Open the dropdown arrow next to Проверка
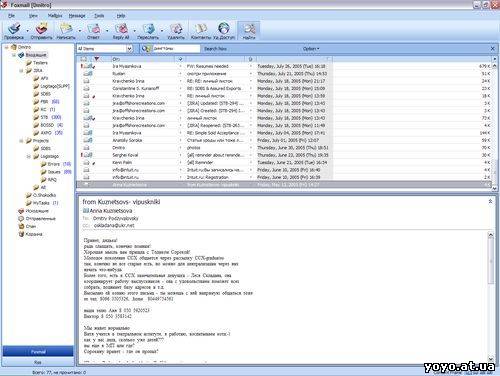The width and height of the screenshot is (500, 376). (x=27, y=30)
